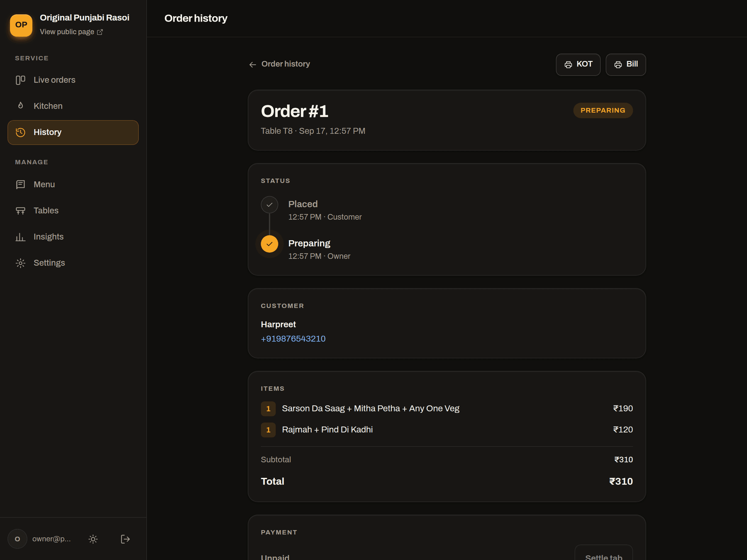747x560 pixels.
Task: Click the Preparing status label
Action: click(x=309, y=243)
